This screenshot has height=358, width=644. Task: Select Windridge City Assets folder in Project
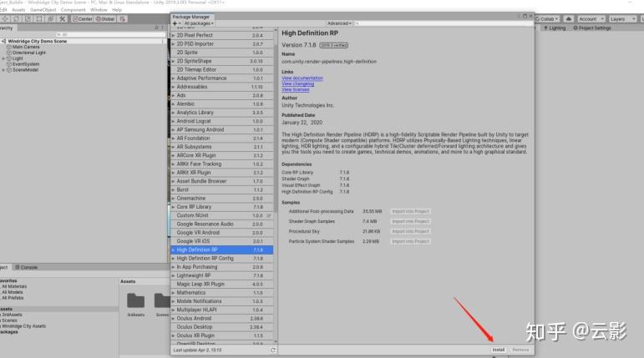click(x=24, y=326)
